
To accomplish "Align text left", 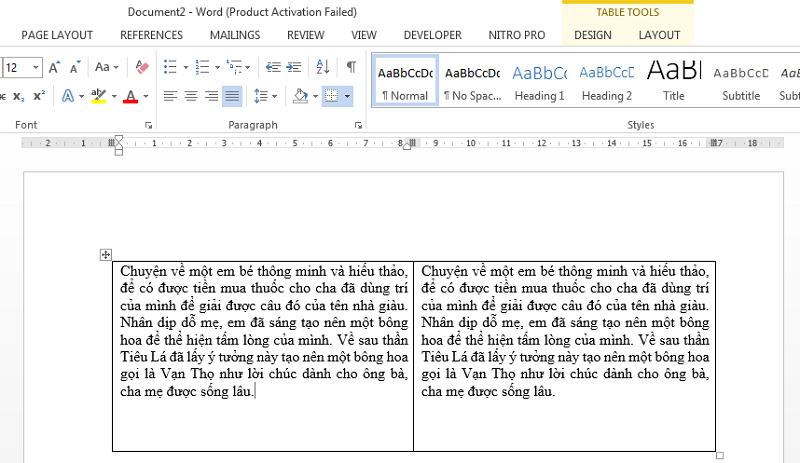I will pos(170,96).
